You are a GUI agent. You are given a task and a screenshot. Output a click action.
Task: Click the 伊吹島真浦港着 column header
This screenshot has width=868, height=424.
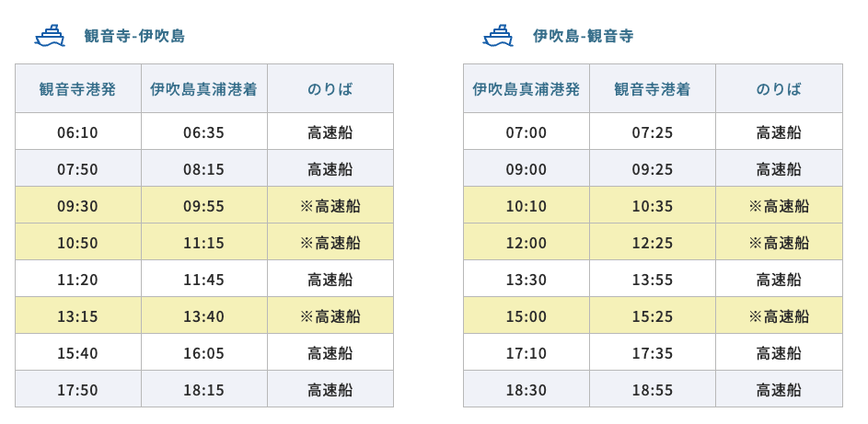click(204, 88)
